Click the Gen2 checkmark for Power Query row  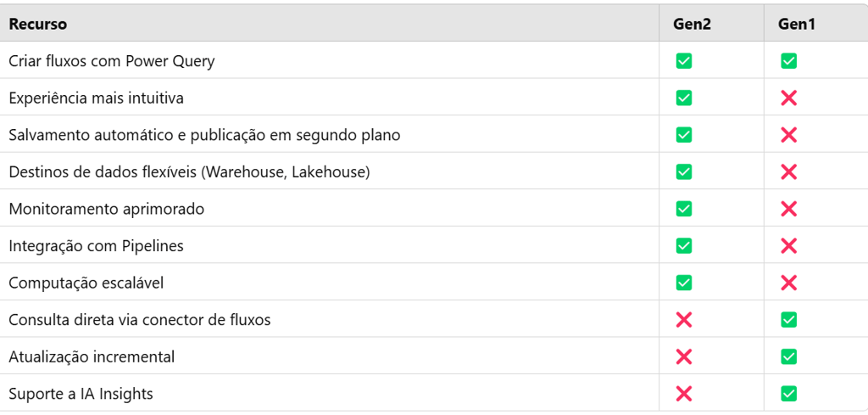coord(684,61)
